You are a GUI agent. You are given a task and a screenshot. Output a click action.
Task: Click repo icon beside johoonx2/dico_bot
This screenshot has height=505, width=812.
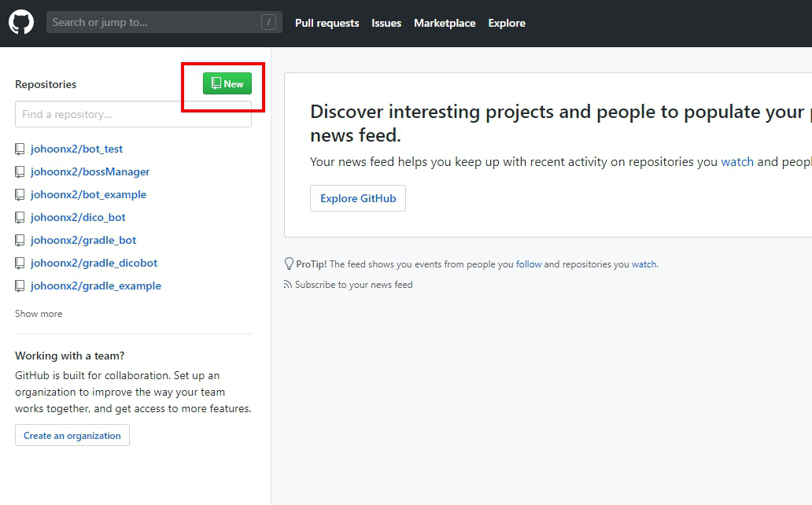click(20, 218)
